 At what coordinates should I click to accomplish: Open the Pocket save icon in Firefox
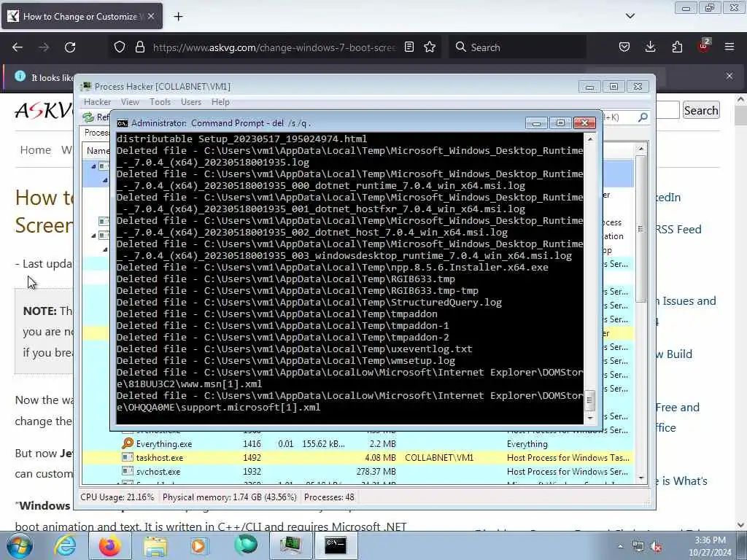[624, 47]
